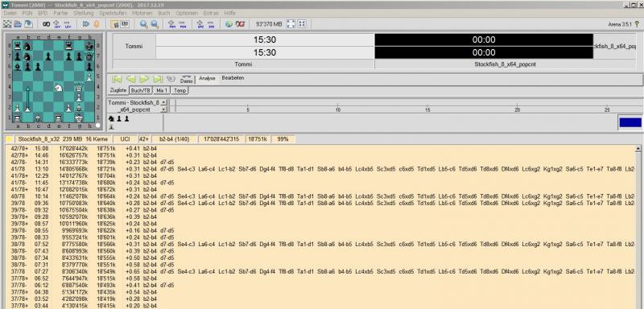Click the expand-arrows fullscreen icon
644x309 pixels.
(x=291, y=24)
